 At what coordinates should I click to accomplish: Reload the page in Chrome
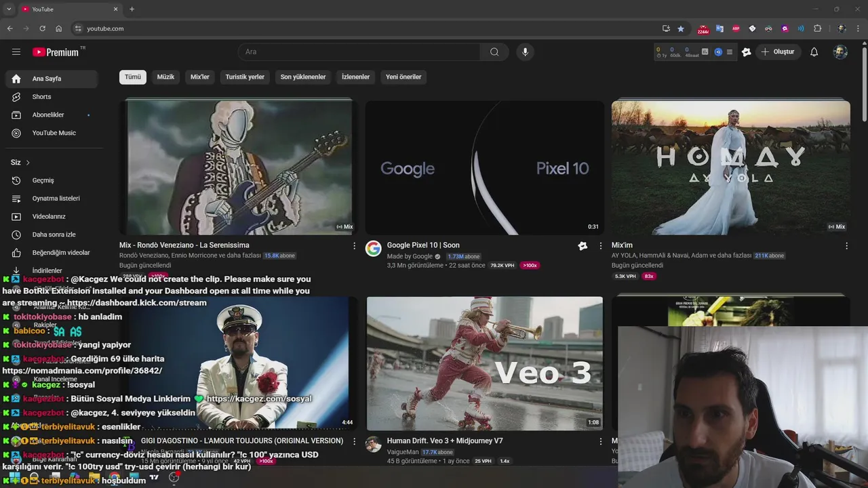[x=42, y=28]
